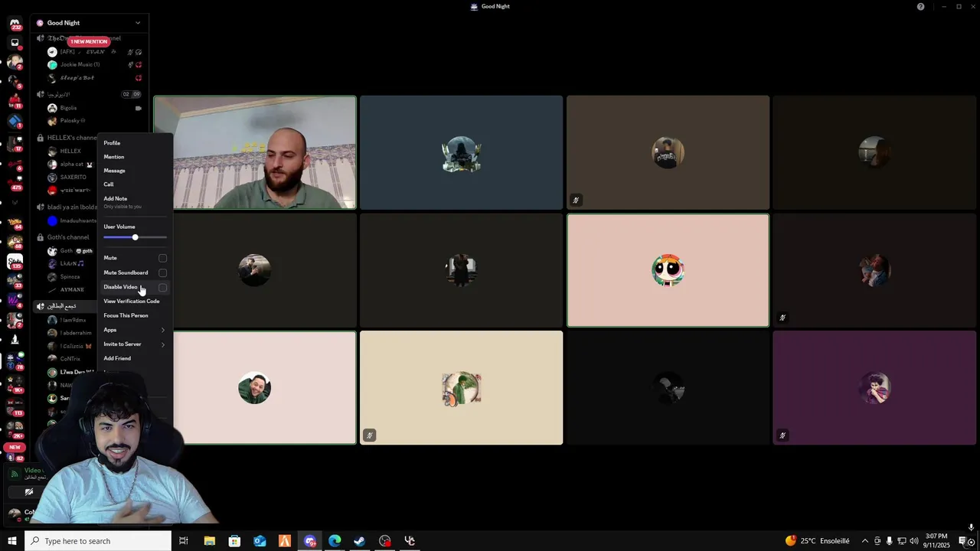Click the Windows Start button

point(11,541)
